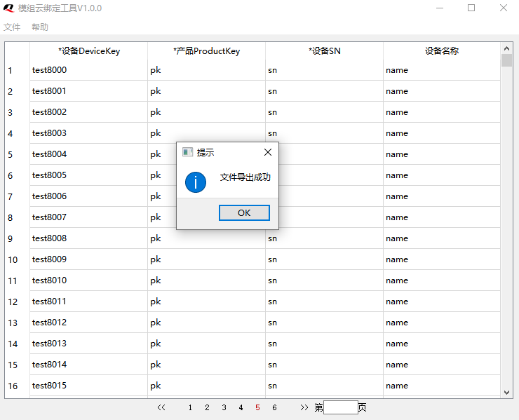The height and width of the screenshot is (420, 519).
Task: Close the 提示 dialog with its X
Action: pos(268,152)
